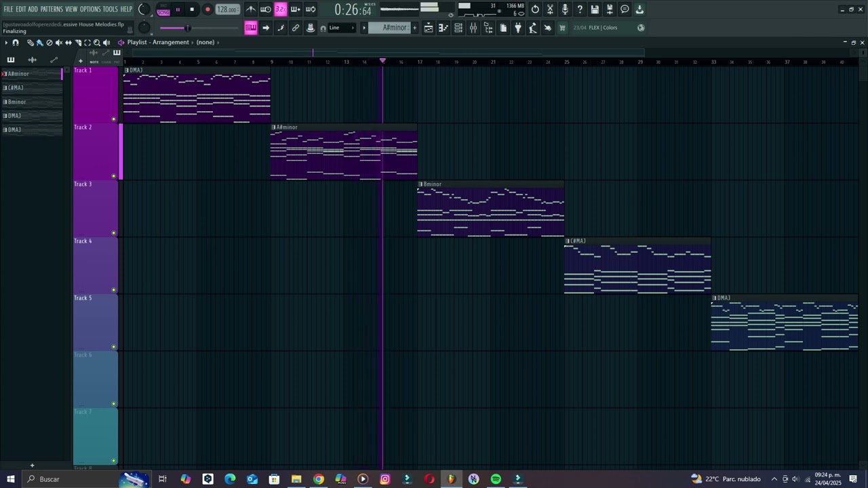Toggle step editing mode icon
The height and width of the screenshot is (488, 868).
[x=281, y=28]
